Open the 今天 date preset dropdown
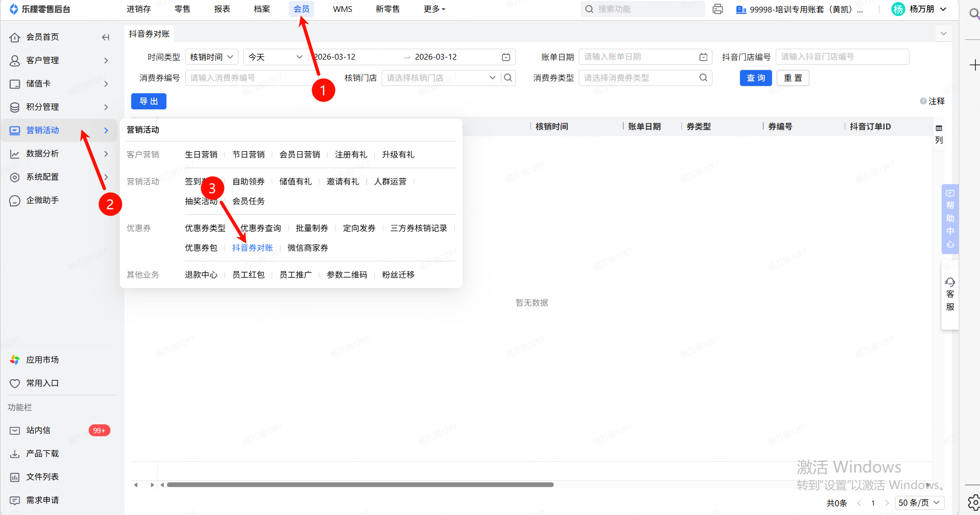This screenshot has height=515, width=980. 275,57
